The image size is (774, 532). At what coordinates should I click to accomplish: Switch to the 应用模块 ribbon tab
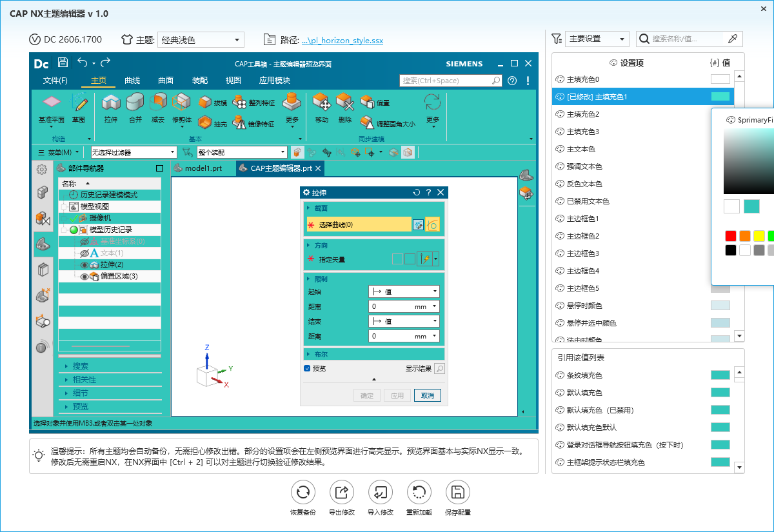275,81
